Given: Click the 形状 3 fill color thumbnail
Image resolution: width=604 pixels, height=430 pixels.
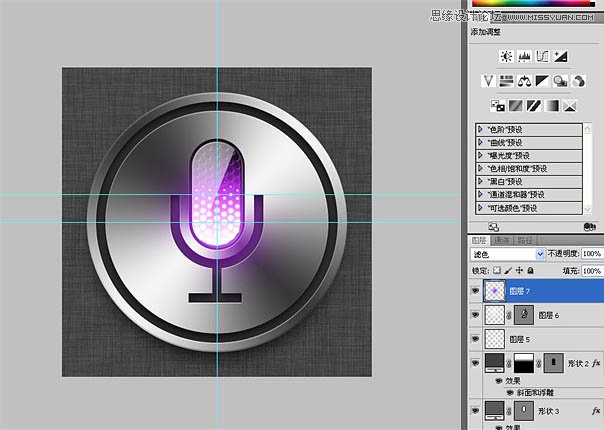Looking at the screenshot, I should [x=495, y=411].
